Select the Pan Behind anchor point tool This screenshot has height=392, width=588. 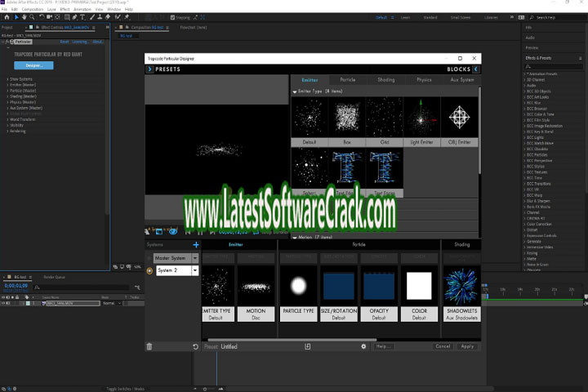(57, 17)
